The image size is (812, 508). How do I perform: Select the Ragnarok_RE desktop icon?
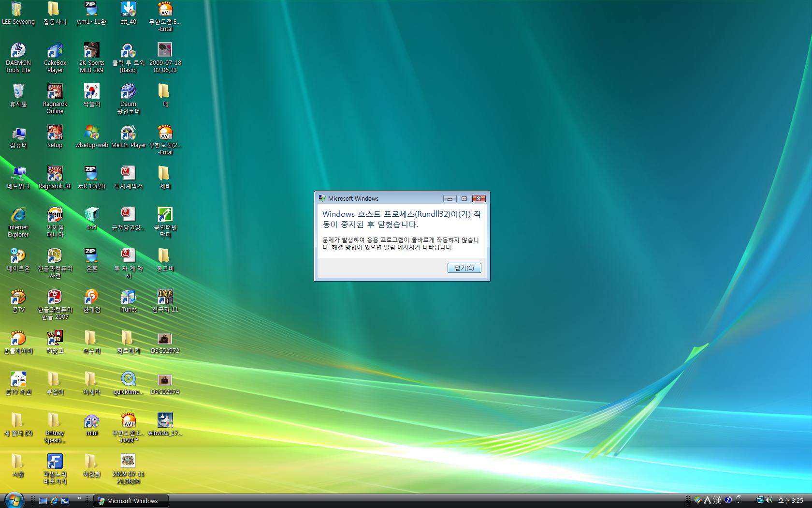point(55,178)
